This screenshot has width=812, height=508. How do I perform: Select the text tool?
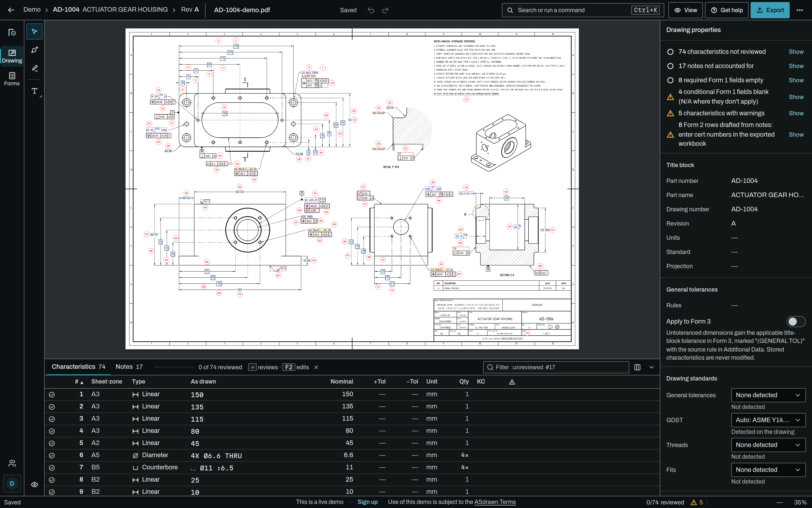pos(34,91)
